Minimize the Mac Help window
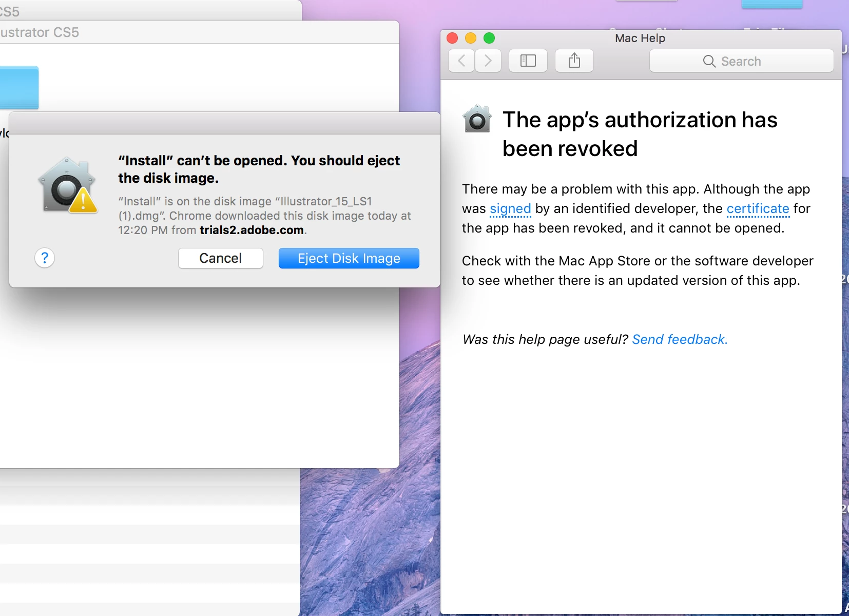 [471, 38]
